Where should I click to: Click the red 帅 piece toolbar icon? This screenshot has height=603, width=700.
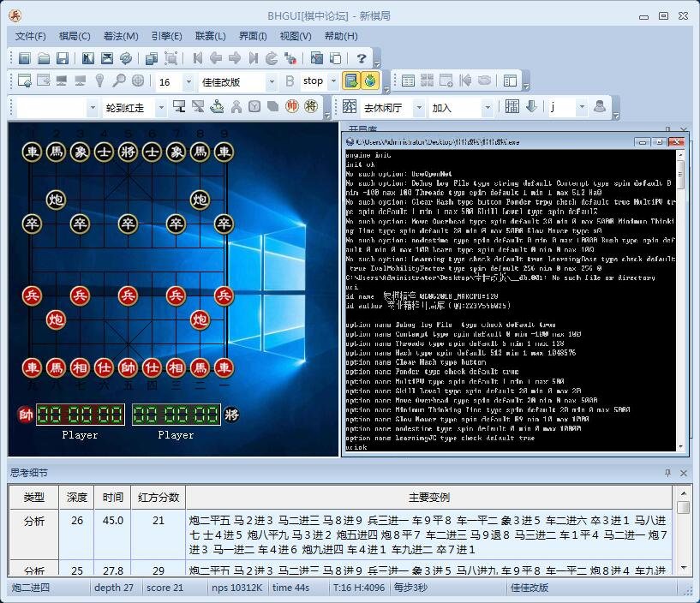click(x=292, y=106)
